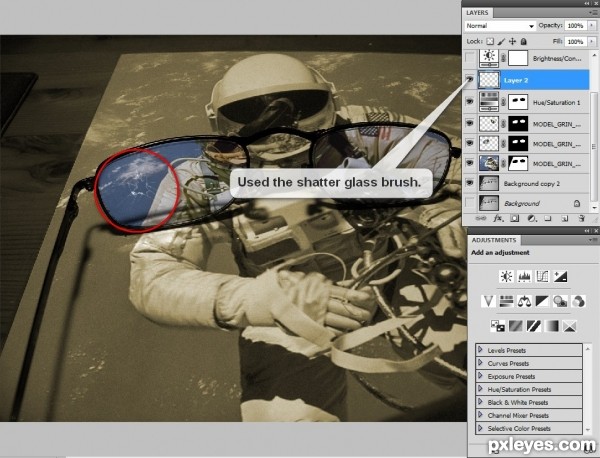Image resolution: width=600 pixels, height=458 pixels.
Task: Open the Layers panel options menu
Action: [x=594, y=13]
